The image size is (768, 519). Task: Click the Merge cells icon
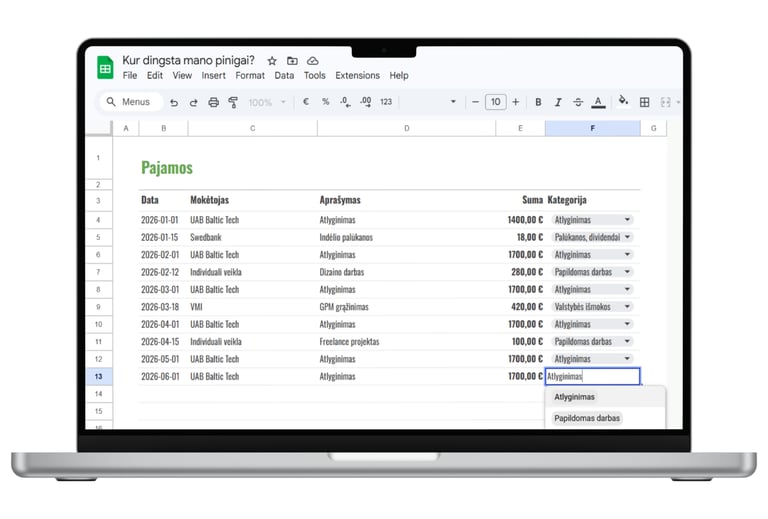pos(665,102)
